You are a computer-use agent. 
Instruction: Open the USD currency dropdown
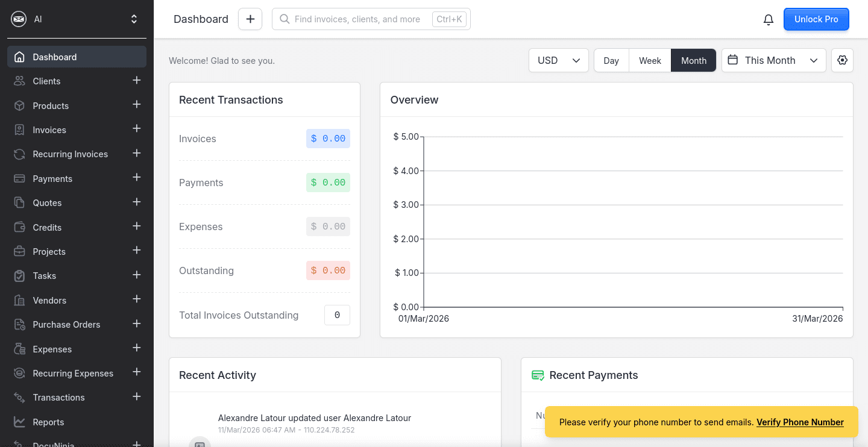click(558, 60)
